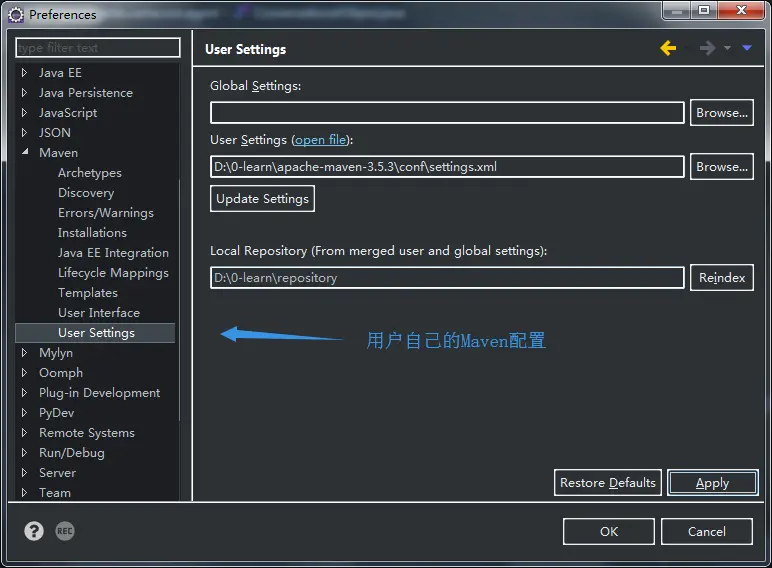Confirm with the OK button

609,532
